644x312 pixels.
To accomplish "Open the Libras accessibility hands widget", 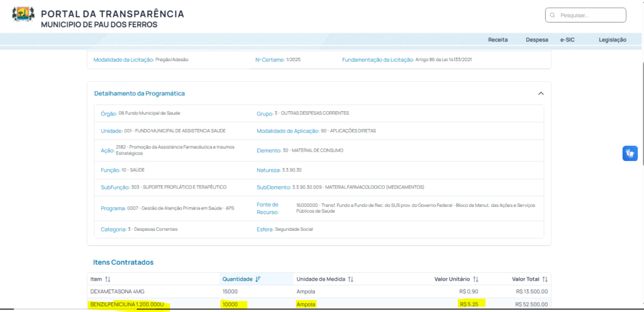I will click(630, 153).
